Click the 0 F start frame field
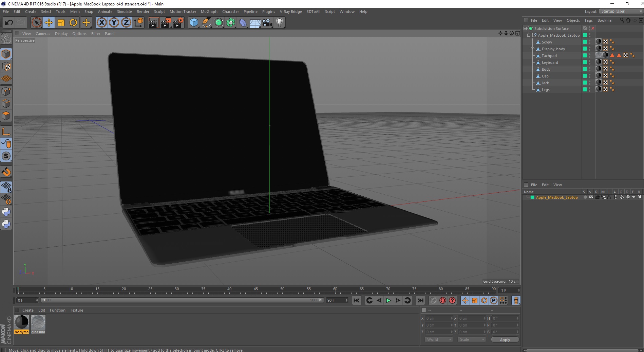This screenshot has width=644, height=352. [27, 300]
